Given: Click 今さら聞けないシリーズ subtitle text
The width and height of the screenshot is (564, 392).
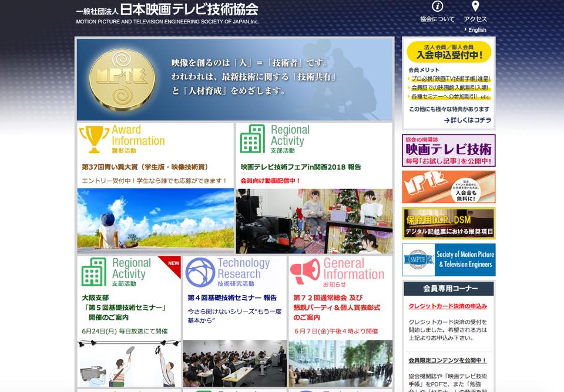Looking at the screenshot, I should click(234, 316).
